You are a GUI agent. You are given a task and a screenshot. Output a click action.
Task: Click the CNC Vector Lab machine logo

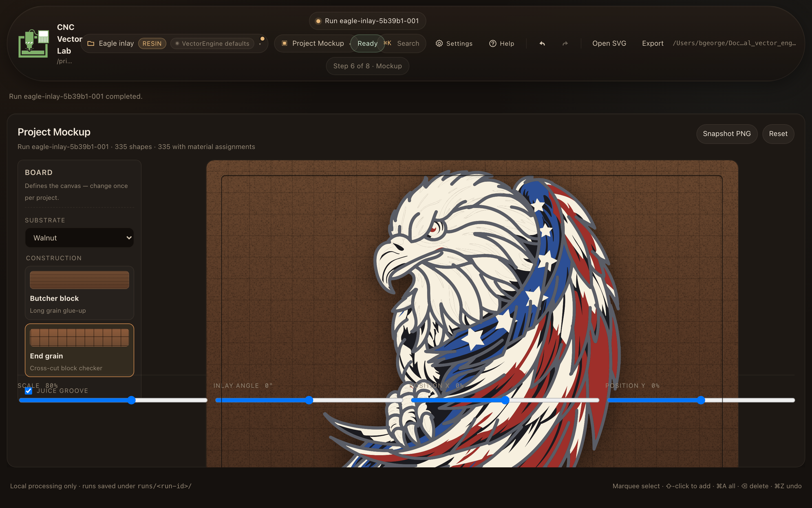tap(34, 43)
